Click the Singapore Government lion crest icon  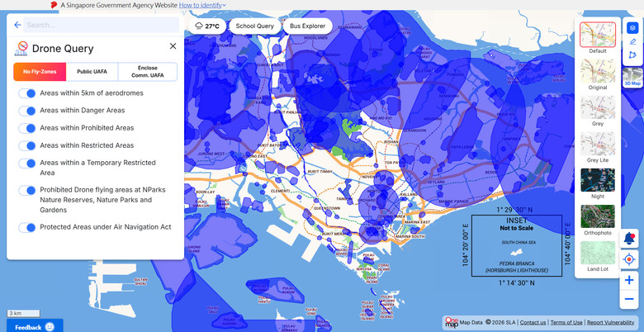pyautogui.click(x=54, y=5)
